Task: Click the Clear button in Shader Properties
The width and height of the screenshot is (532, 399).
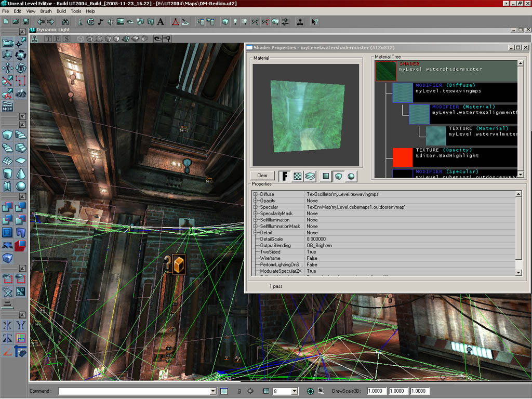Action: click(262, 176)
